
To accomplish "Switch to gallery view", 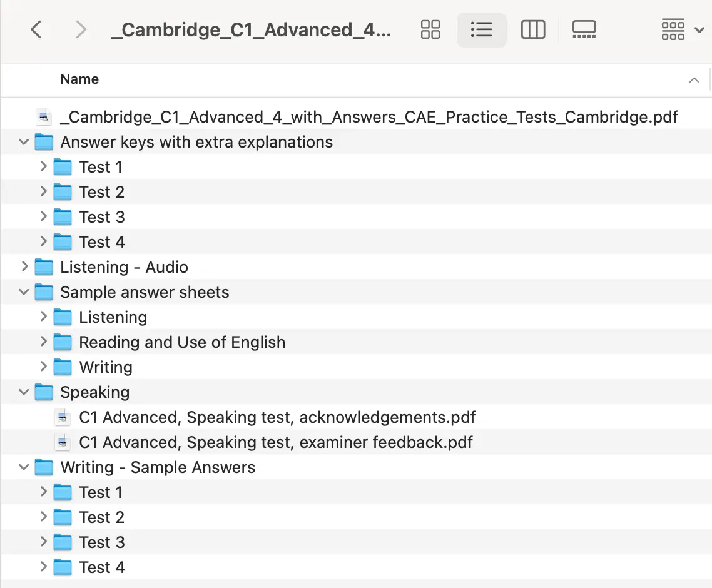I will 584,29.
